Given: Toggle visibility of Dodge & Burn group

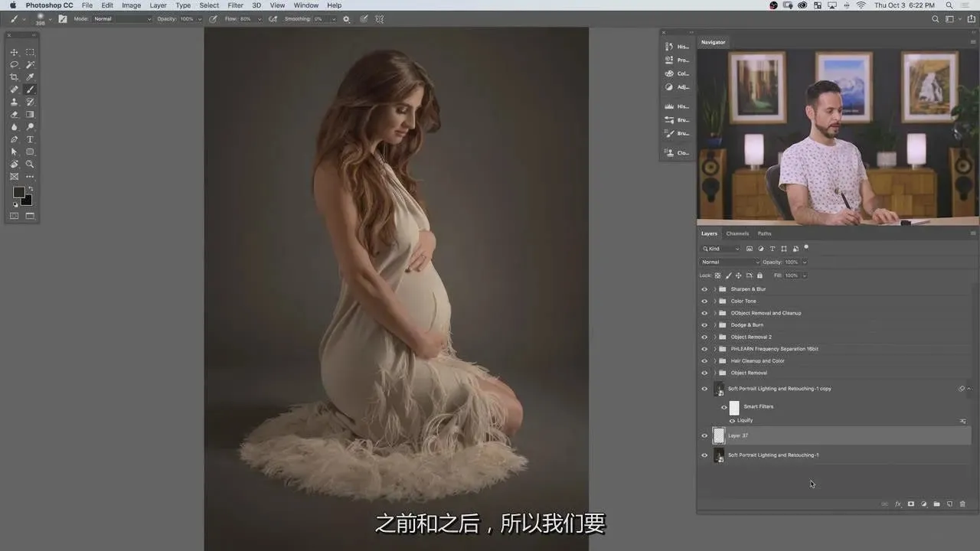Looking at the screenshot, I should tap(704, 325).
